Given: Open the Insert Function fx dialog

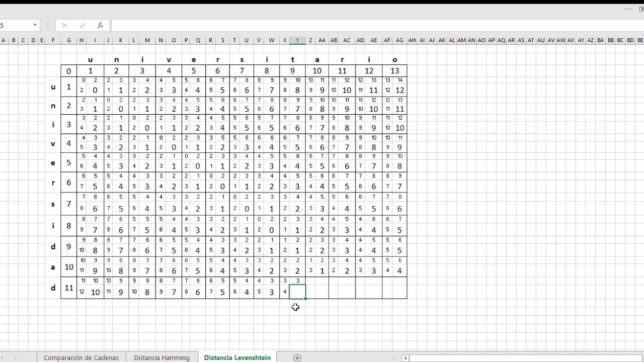Looking at the screenshot, I should (x=100, y=25).
